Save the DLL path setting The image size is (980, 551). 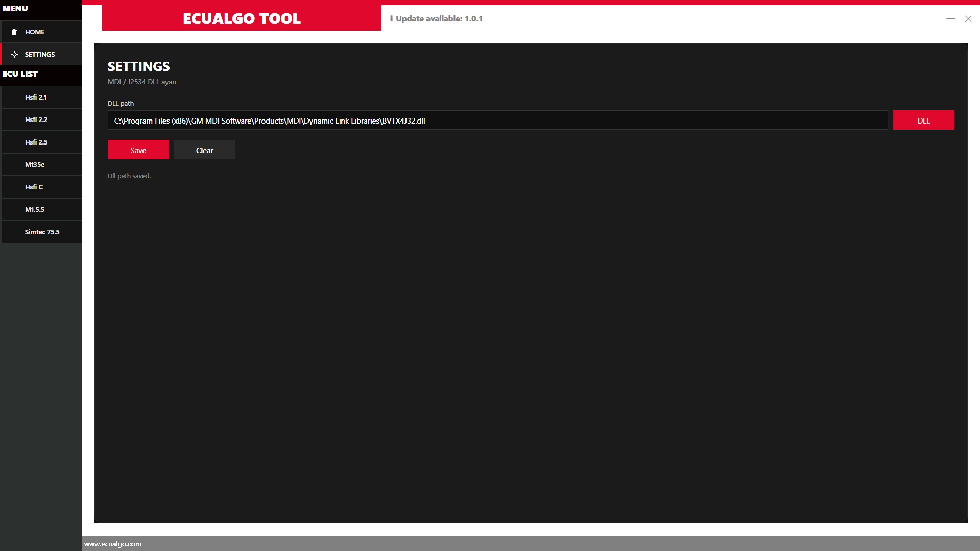point(138,150)
